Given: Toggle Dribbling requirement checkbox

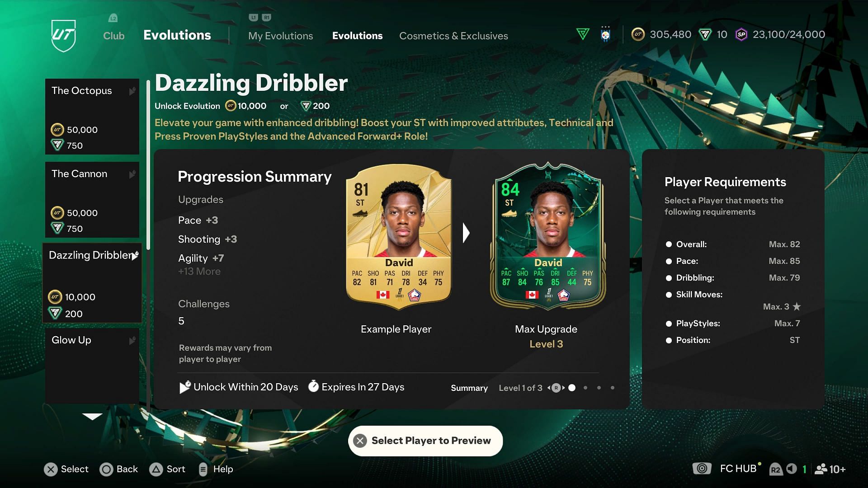Looking at the screenshot, I should point(669,278).
